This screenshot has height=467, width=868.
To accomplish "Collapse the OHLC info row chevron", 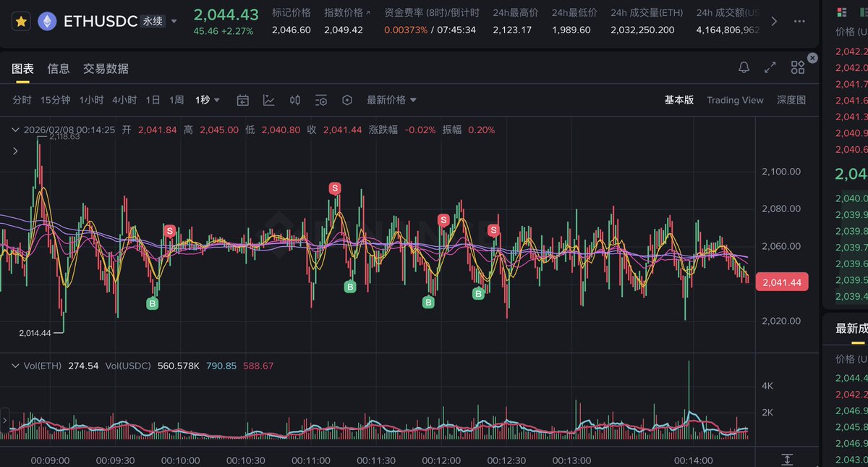I will [x=16, y=130].
